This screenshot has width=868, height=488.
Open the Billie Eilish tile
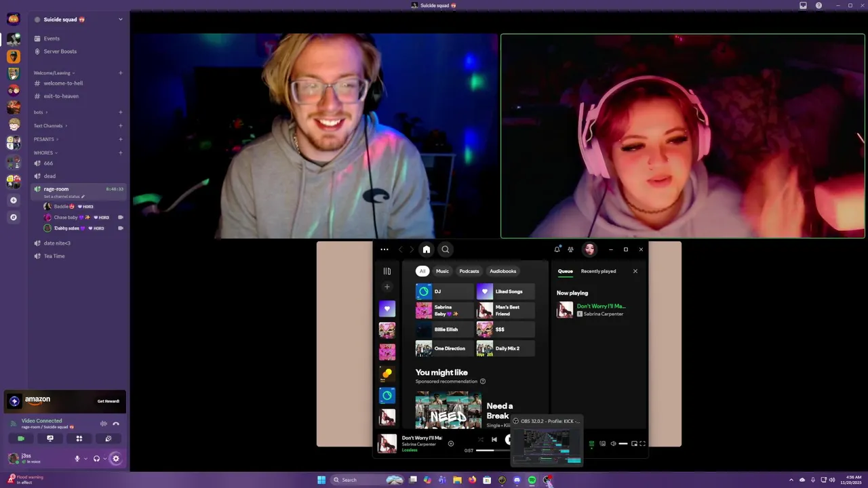pyautogui.click(x=444, y=329)
